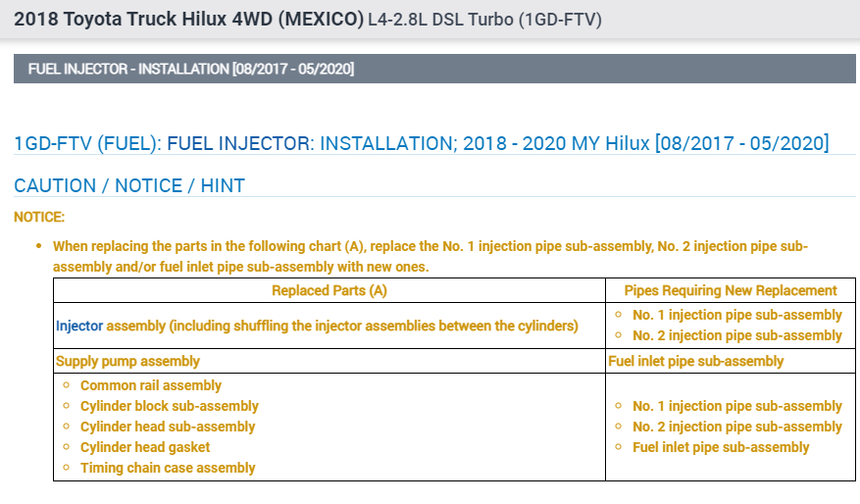Image resolution: width=860 pixels, height=504 pixels.
Task: Select the CAUTION / NOTICE / HINT heading
Action: point(129,185)
